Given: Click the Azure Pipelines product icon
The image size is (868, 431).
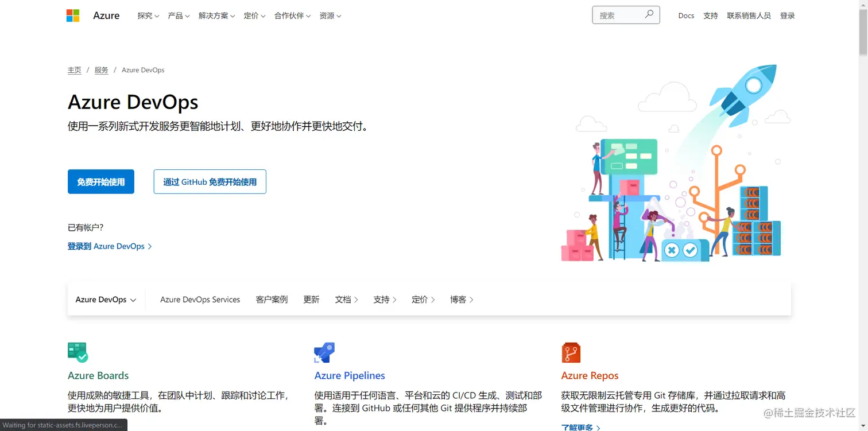Looking at the screenshot, I should (324, 352).
